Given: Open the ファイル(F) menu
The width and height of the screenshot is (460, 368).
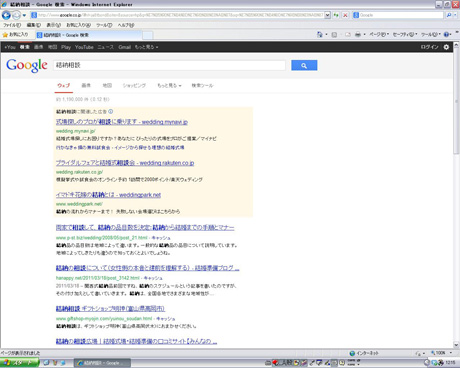Looking at the screenshot, I should (x=12, y=25).
